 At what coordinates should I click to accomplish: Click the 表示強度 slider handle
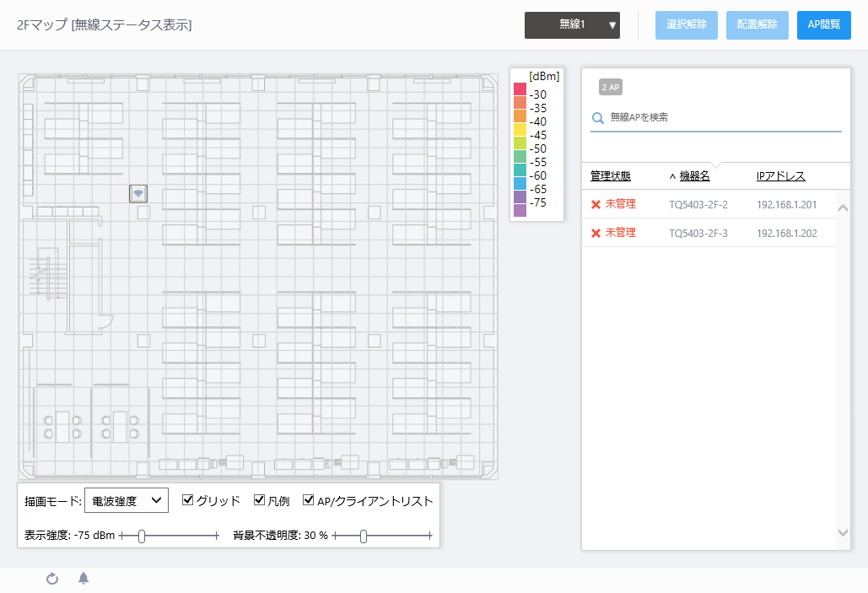142,536
